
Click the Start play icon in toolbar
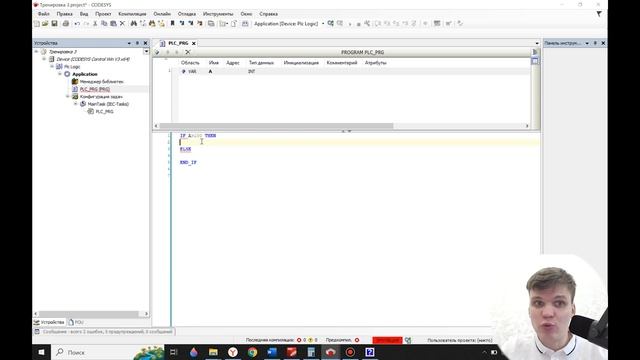(x=350, y=24)
